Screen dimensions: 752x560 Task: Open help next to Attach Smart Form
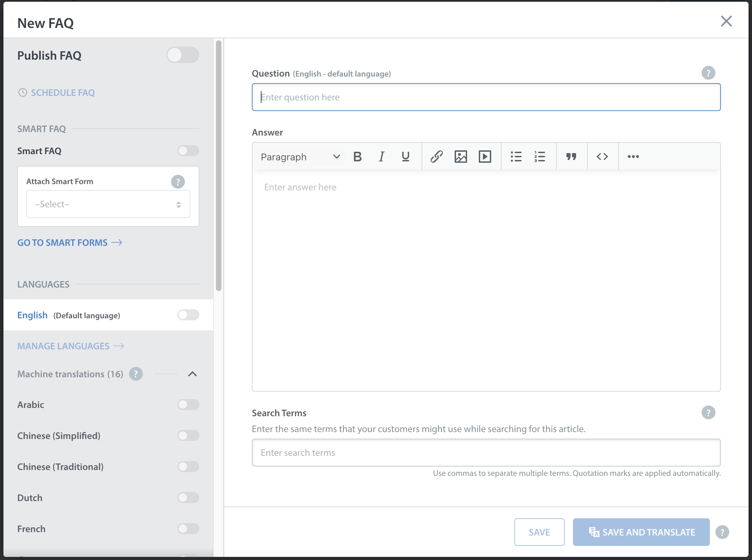(x=178, y=182)
